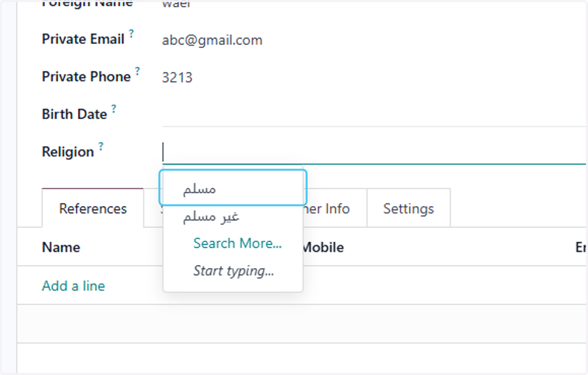Add a line to references table

pos(73,286)
